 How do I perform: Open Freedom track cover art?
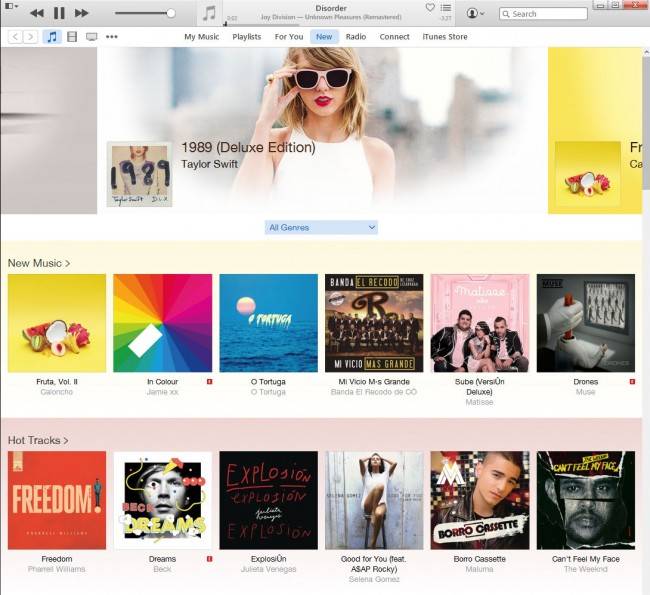[x=57, y=500]
